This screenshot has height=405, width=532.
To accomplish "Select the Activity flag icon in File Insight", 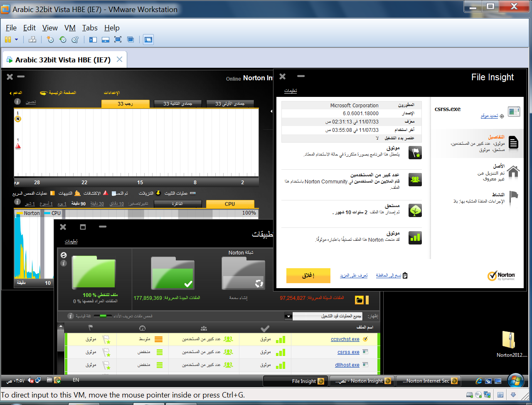I will [514, 197].
